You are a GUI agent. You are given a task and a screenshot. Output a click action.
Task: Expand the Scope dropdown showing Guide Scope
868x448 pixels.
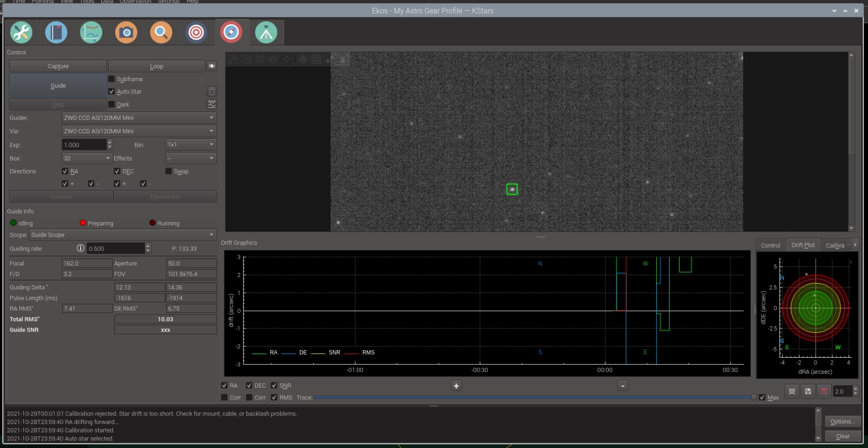click(x=123, y=235)
